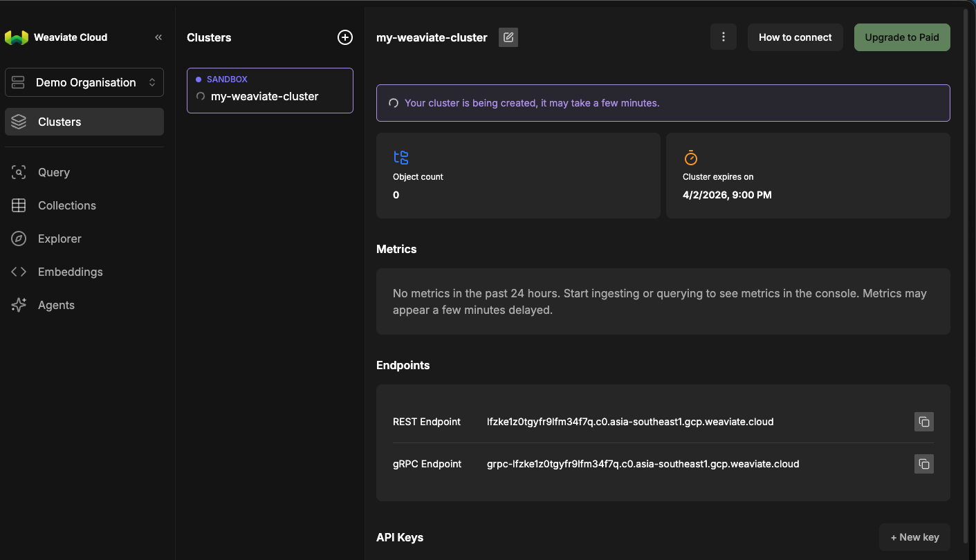
Task: Click the banner loading spinner icon
Action: coord(394,103)
